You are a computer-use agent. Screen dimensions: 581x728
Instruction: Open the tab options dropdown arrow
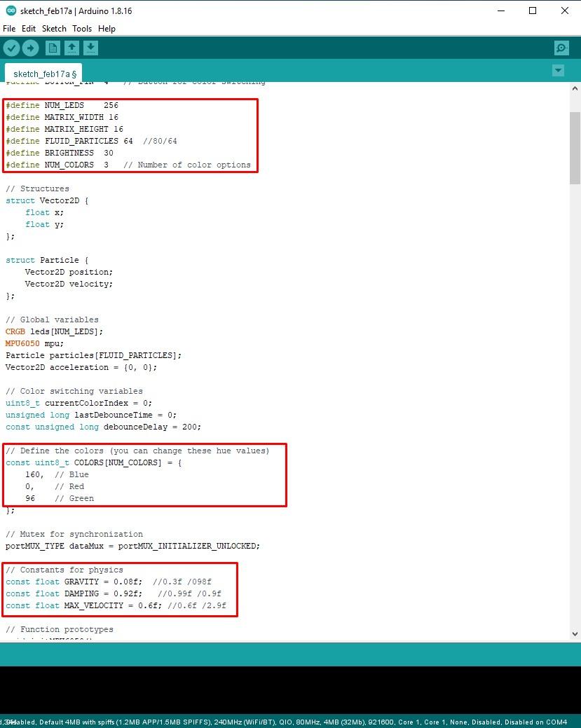pos(558,70)
